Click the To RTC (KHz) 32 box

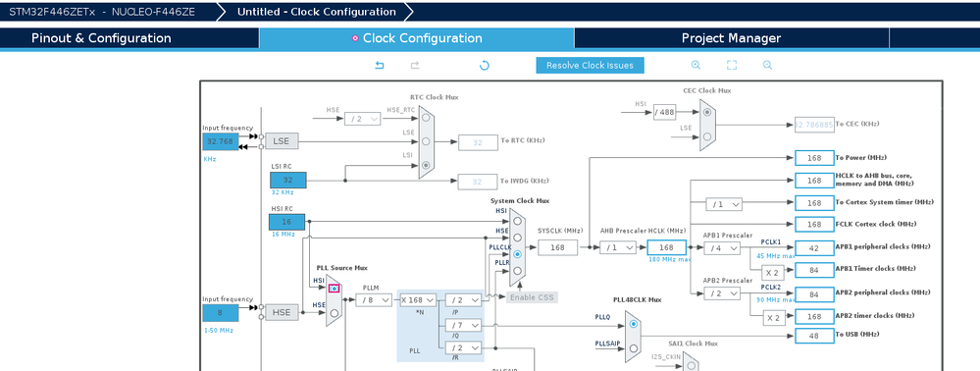pos(478,142)
